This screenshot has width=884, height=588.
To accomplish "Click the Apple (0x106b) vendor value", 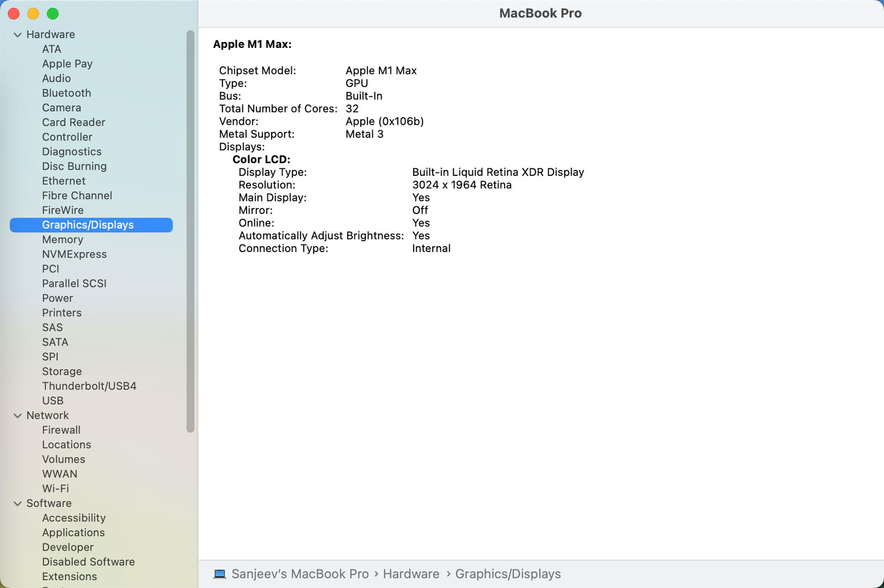I will click(385, 122).
